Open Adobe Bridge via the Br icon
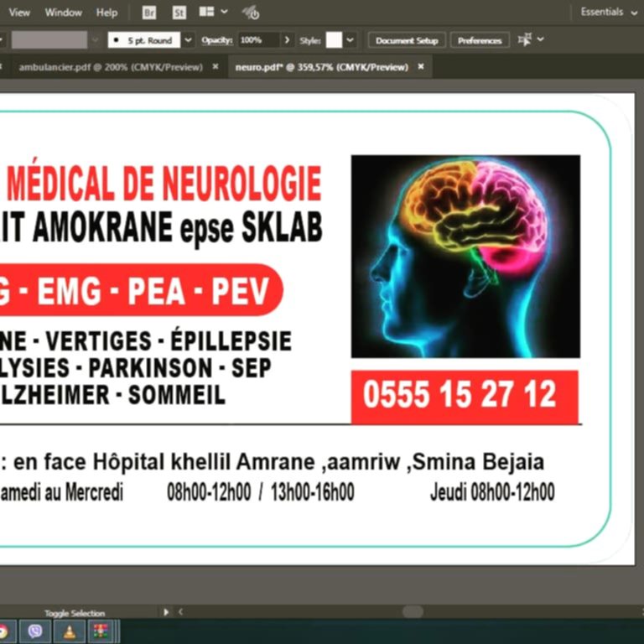 (x=149, y=13)
